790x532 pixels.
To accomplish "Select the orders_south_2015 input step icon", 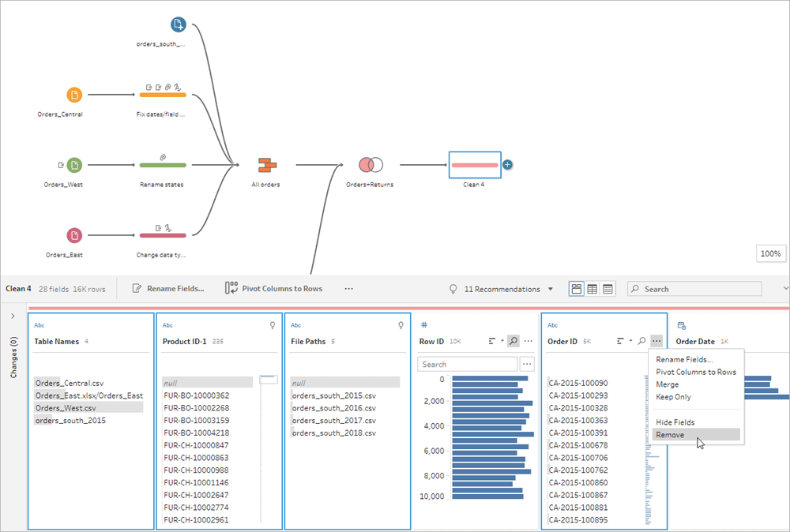I will [x=177, y=23].
